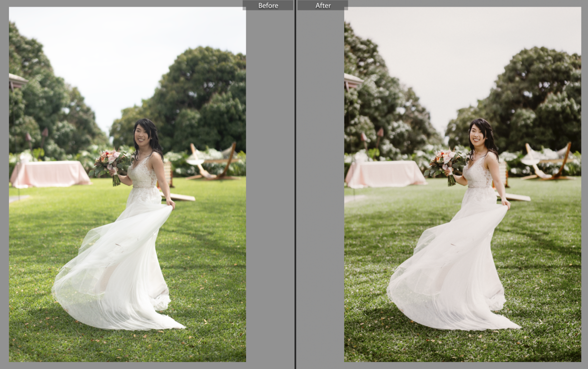Click the After label
588x369 pixels.
click(323, 6)
